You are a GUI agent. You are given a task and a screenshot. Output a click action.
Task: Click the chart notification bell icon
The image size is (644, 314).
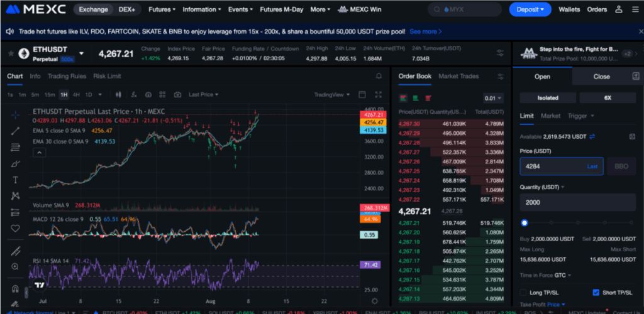click(379, 76)
